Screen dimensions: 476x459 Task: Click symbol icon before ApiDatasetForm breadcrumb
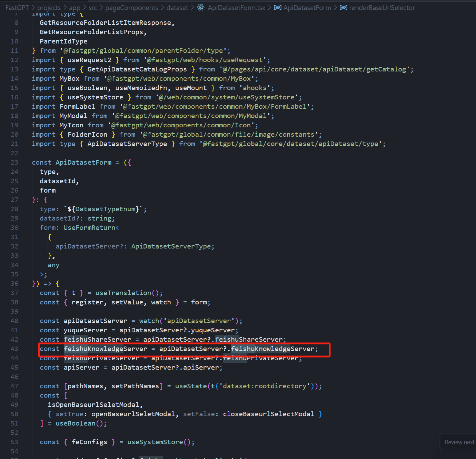coord(277,8)
